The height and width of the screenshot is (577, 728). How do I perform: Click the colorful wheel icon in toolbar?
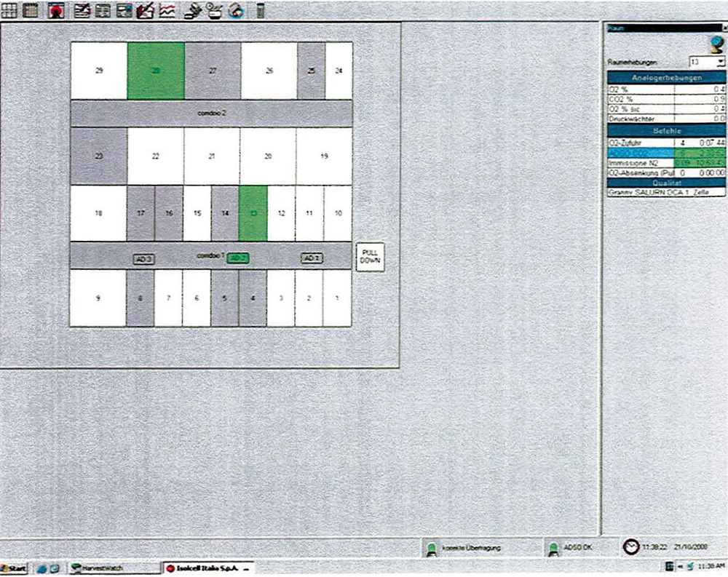point(235,10)
